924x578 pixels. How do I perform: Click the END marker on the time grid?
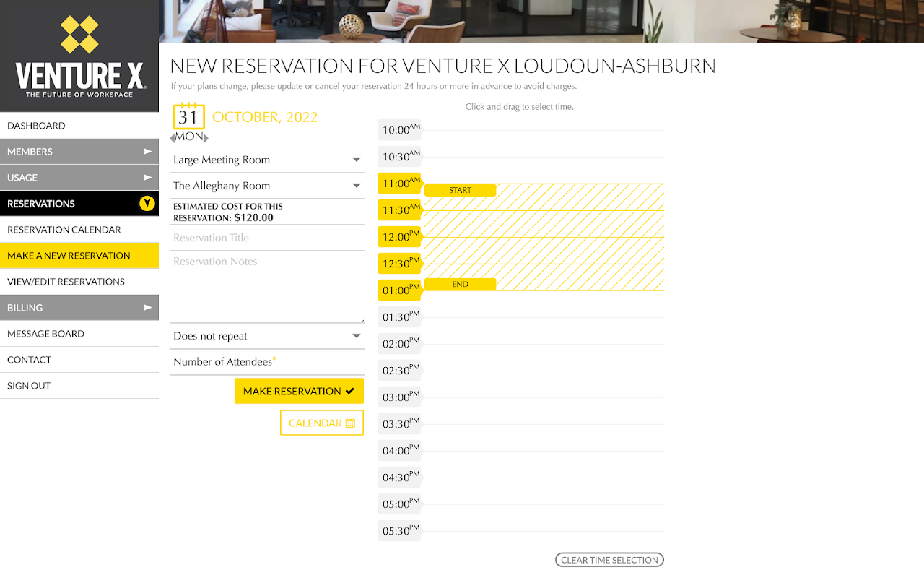point(460,285)
